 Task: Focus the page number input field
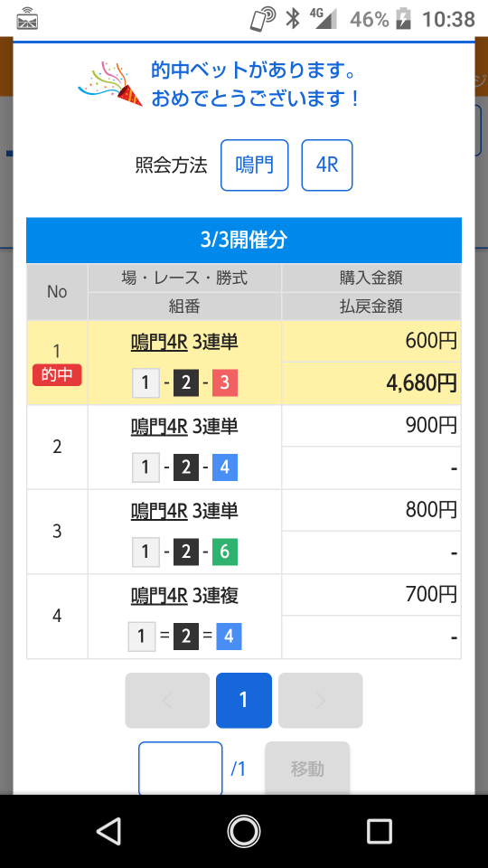tap(181, 769)
